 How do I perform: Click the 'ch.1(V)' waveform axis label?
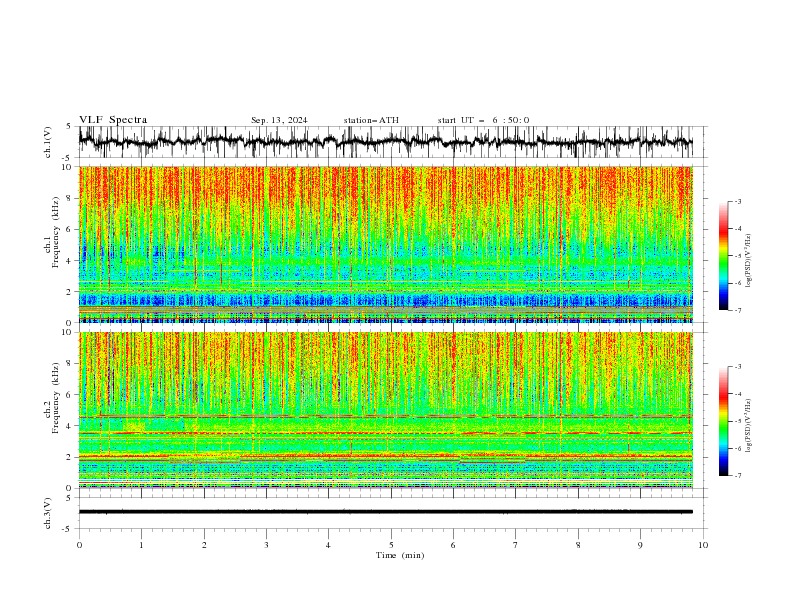pos(48,142)
